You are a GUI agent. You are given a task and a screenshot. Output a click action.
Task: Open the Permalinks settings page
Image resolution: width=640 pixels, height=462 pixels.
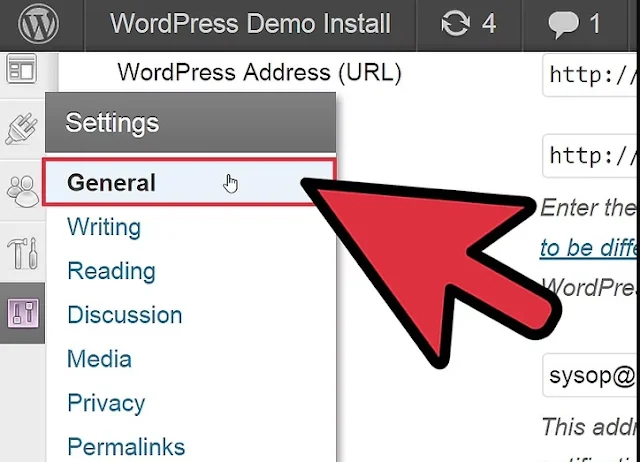tap(126, 447)
